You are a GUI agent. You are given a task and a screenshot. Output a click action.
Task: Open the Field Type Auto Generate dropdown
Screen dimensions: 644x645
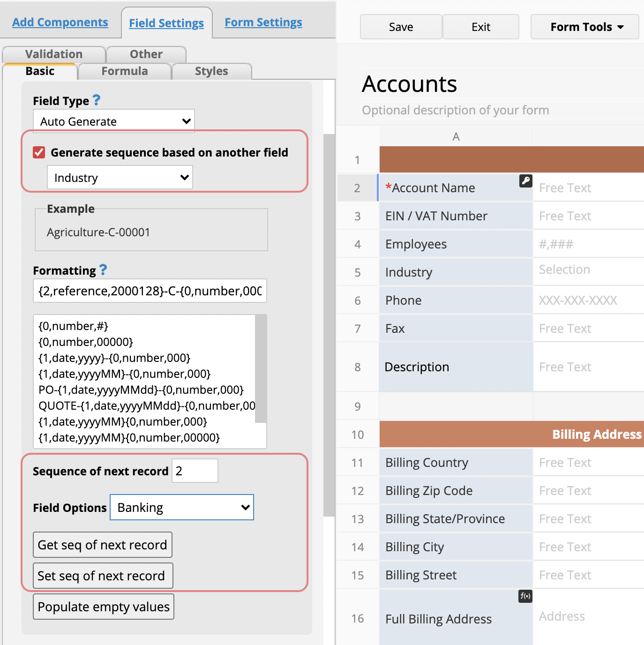(x=114, y=121)
